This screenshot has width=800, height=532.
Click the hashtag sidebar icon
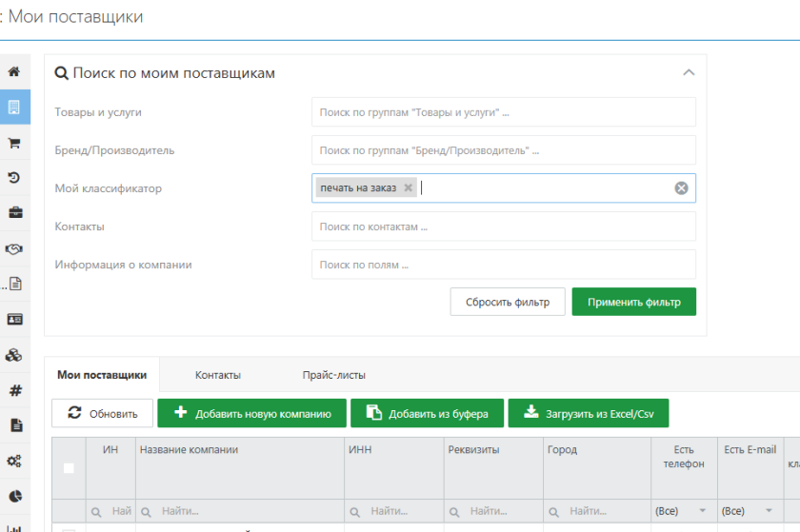pos(14,390)
